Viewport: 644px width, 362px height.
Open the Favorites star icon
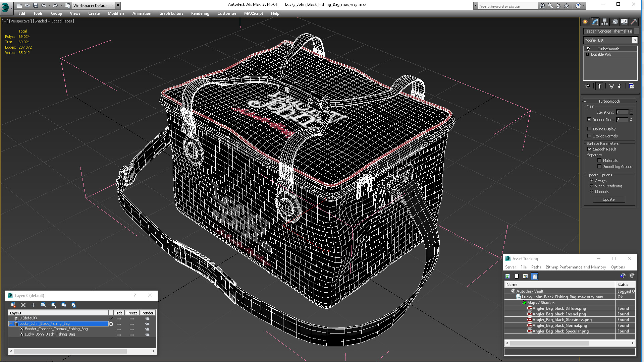tap(567, 6)
